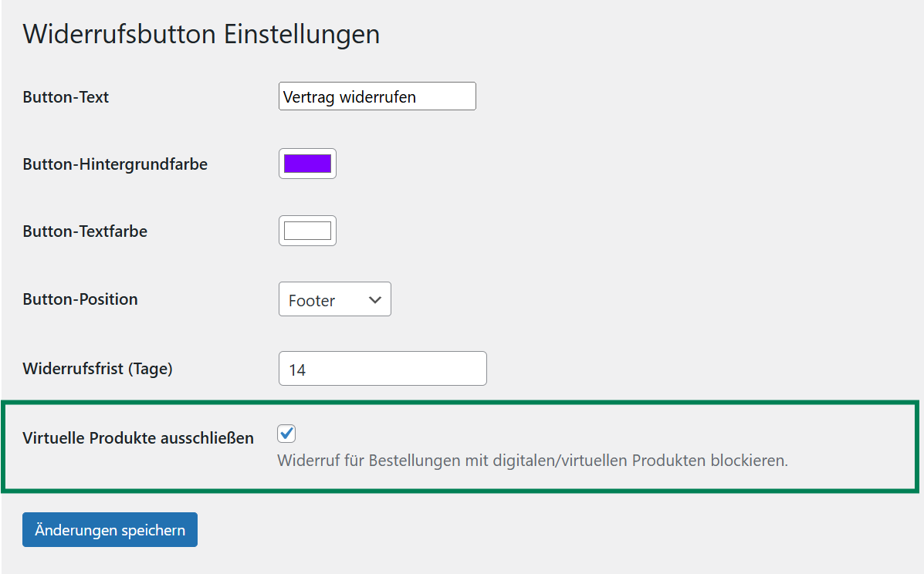This screenshot has width=924, height=574.
Task: Open the Button-Position dropdown showing Footer
Action: coord(334,299)
